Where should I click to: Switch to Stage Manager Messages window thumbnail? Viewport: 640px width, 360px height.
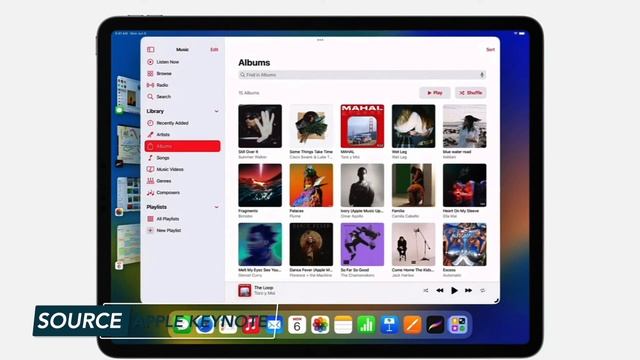pos(128,95)
